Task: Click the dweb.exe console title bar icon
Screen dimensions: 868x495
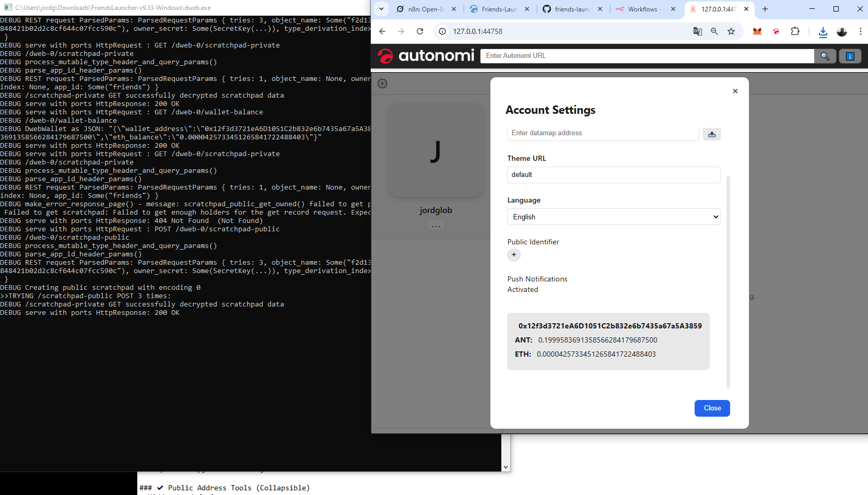Action: 8,8
